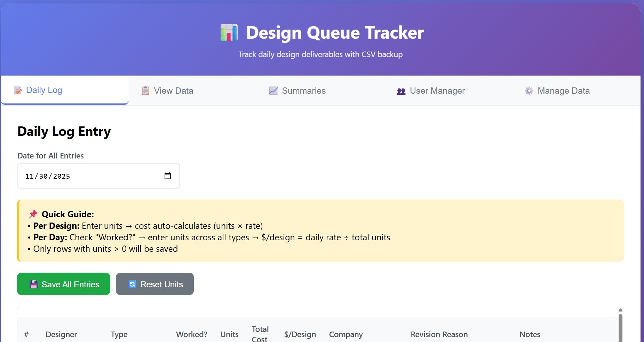Select the month segment of the date
The image size is (644, 342).
click(29, 176)
